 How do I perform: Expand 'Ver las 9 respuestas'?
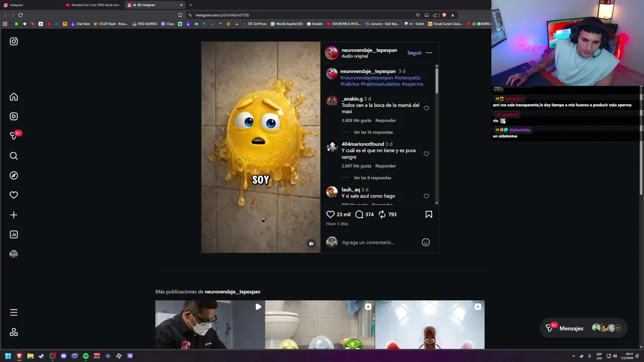tap(372, 177)
